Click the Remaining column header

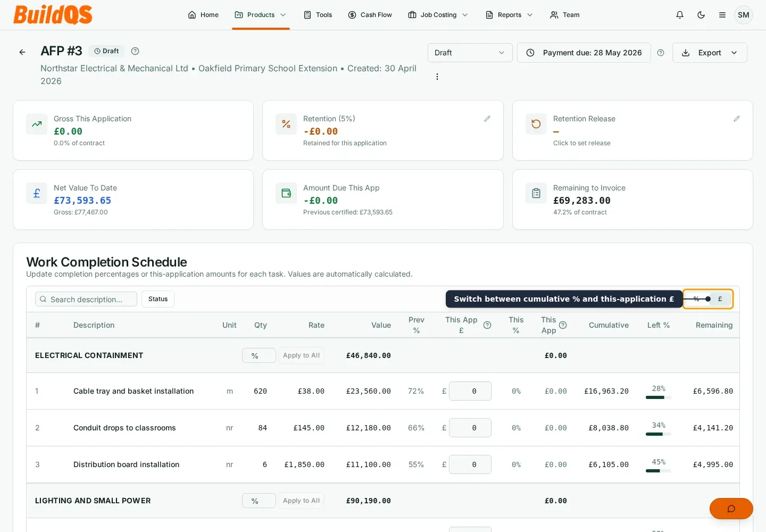[x=714, y=325]
